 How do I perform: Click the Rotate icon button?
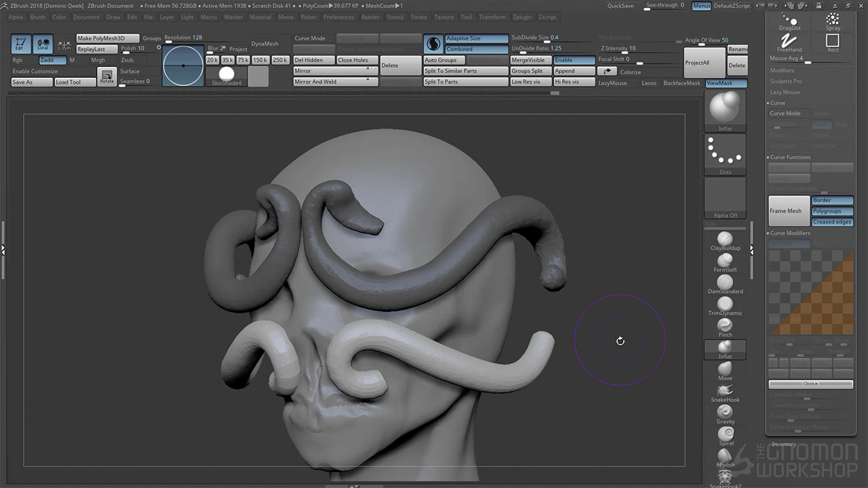tap(106, 76)
